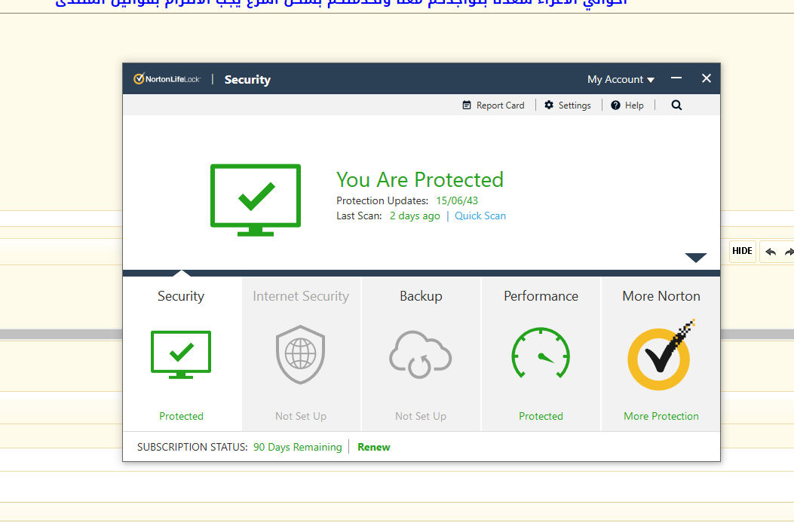Start a Quick Scan
The height and width of the screenshot is (532, 794).
click(x=480, y=216)
